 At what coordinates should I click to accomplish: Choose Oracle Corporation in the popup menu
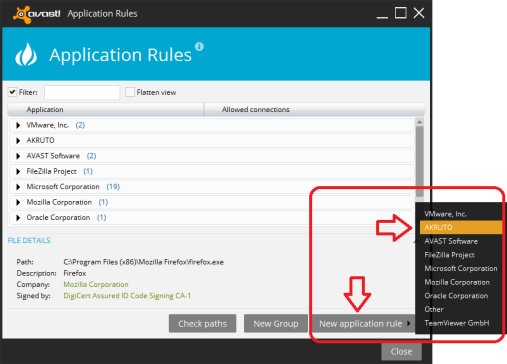tap(461, 296)
